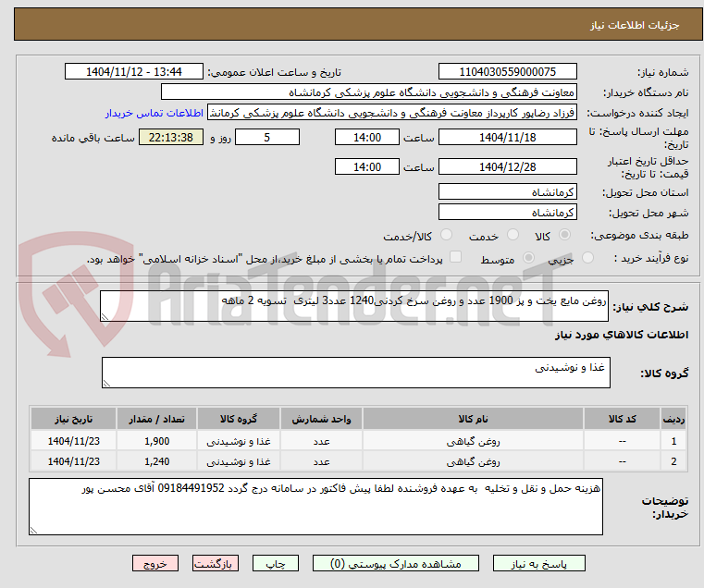
Task: Click the تعداد / مقدار column header
Action: (x=156, y=419)
